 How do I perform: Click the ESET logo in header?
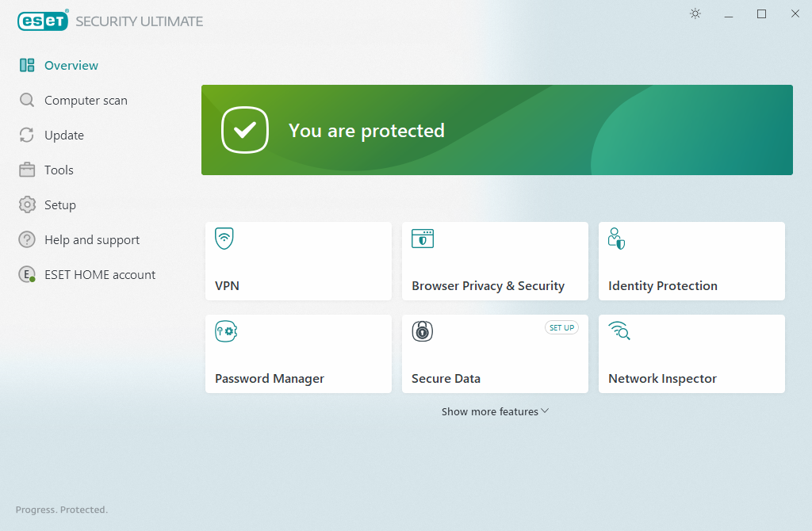pos(43,21)
